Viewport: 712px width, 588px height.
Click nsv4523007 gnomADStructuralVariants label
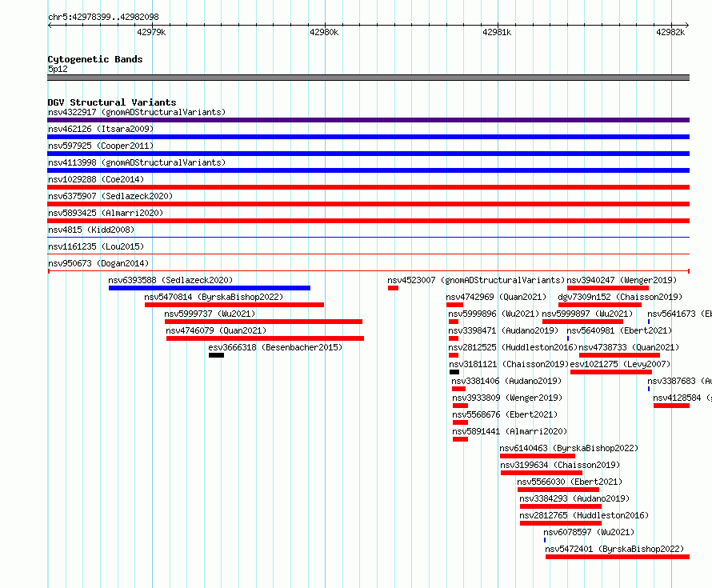point(476,280)
